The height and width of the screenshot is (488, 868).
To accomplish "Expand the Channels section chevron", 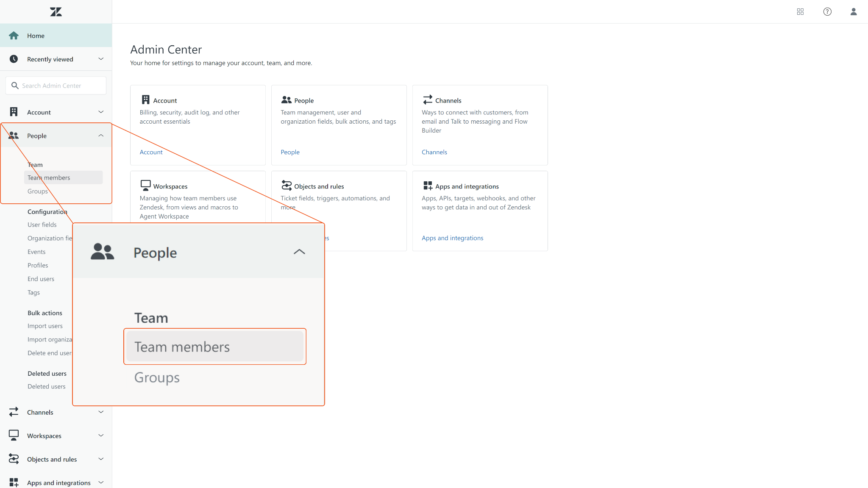I will 101,412.
